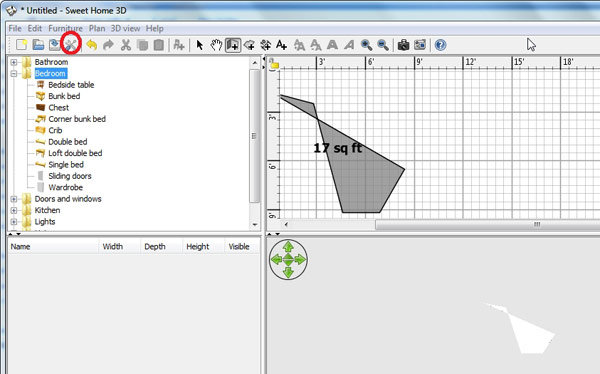This screenshot has width=600, height=374.
Task: Expand the Doors and windows folder
Action: [14, 199]
